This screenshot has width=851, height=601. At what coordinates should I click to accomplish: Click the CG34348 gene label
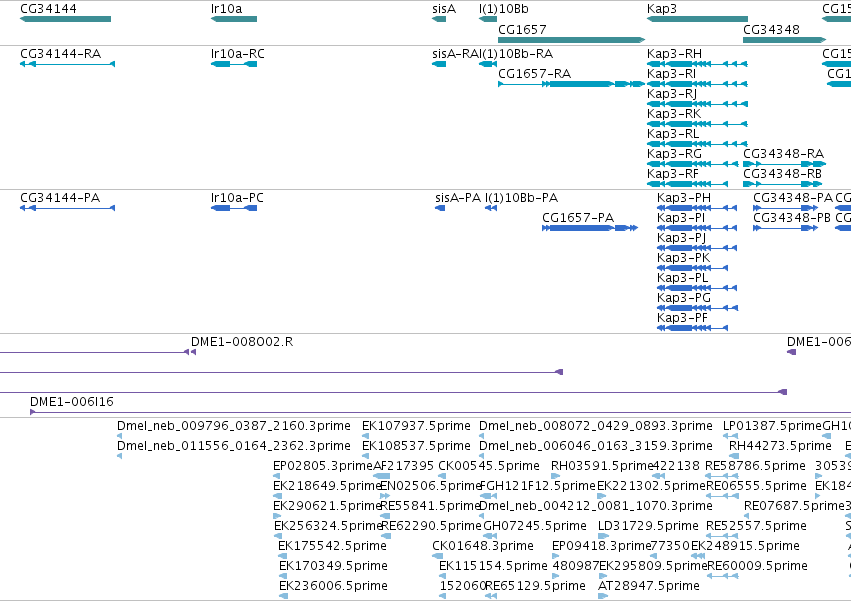[771, 29]
